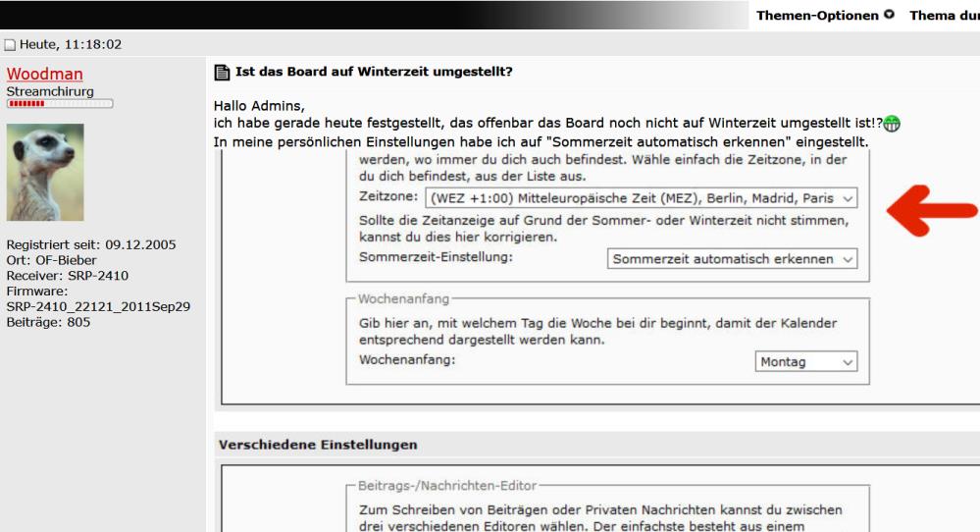Open the partially visible Thema menu
Image resolution: width=980 pixels, height=532 pixels.
(x=944, y=16)
